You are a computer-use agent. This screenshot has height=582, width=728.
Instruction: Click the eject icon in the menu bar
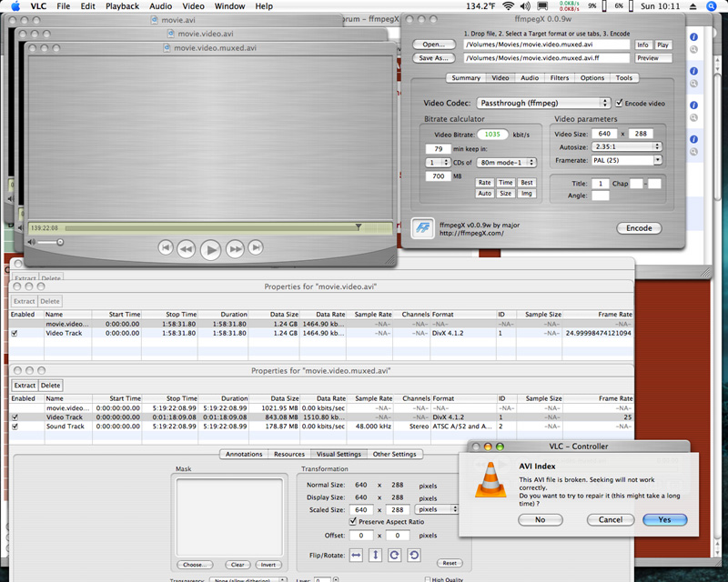693,6
